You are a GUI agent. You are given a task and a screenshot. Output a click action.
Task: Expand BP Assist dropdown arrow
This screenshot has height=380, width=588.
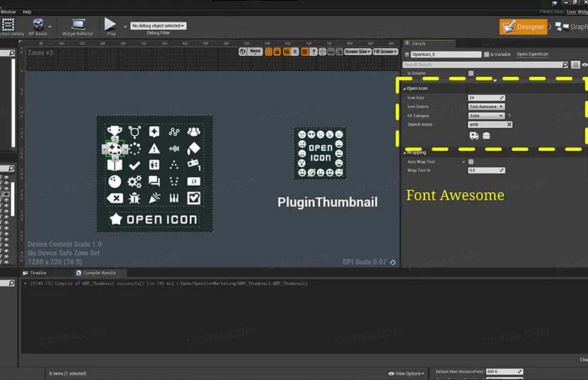click(x=50, y=26)
